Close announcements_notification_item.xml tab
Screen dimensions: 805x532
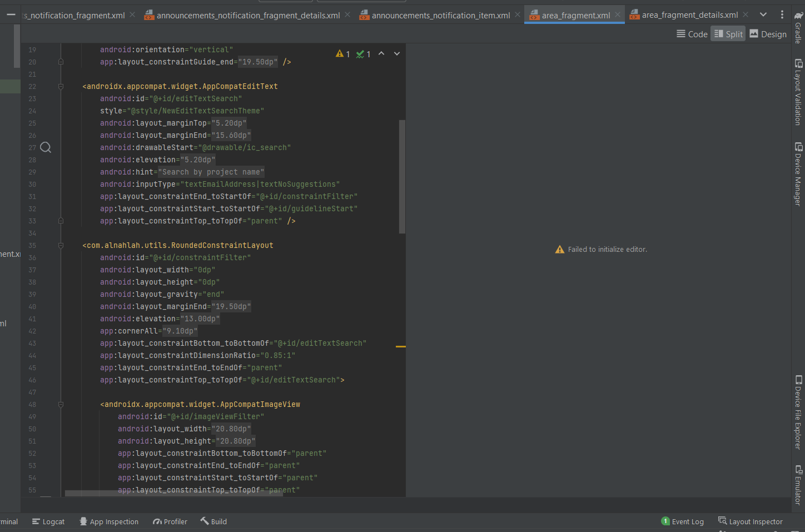[x=518, y=15]
